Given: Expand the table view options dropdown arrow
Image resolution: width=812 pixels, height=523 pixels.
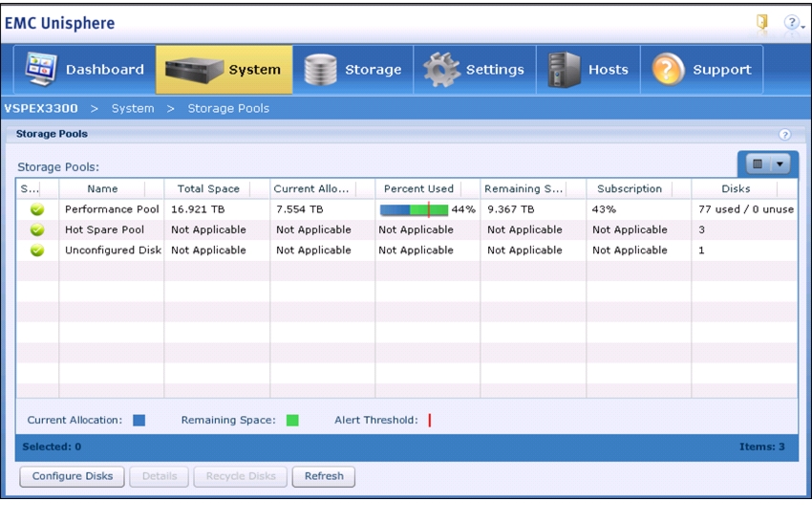Looking at the screenshot, I should click(x=780, y=164).
